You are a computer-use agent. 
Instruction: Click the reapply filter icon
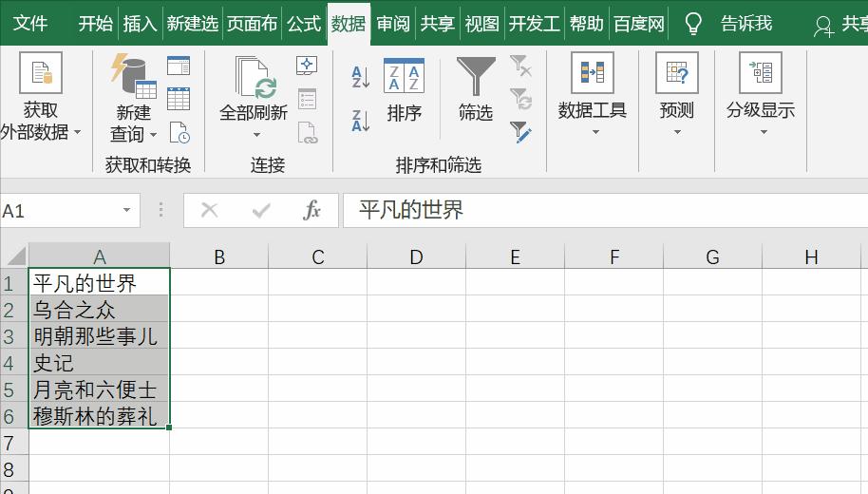(520, 99)
